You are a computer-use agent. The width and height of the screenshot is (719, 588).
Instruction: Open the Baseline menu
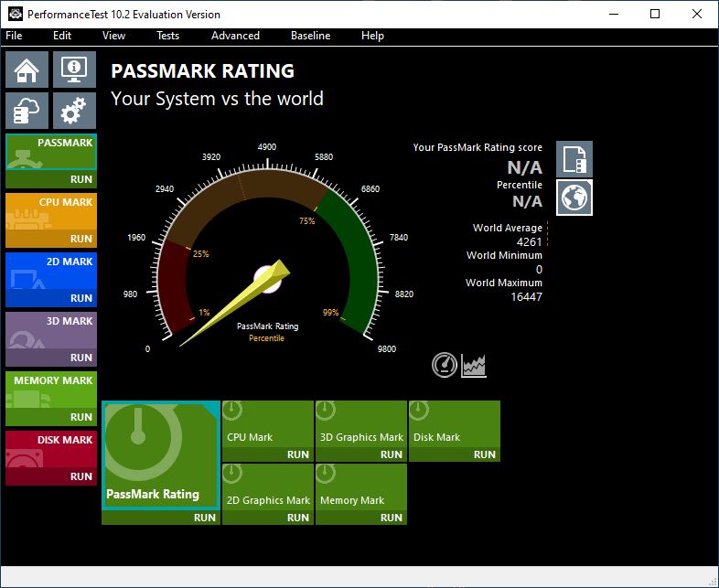[310, 36]
